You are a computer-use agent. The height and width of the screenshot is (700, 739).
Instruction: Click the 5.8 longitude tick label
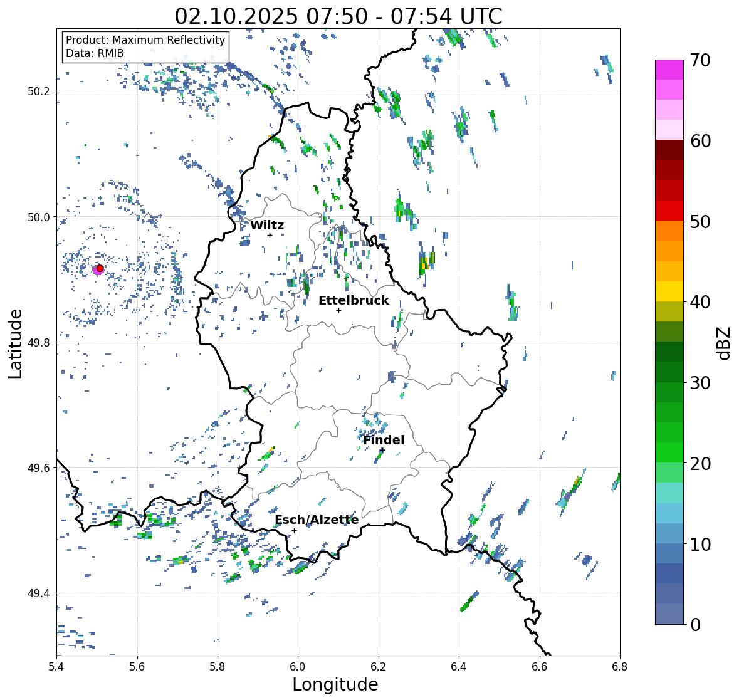[218, 667]
